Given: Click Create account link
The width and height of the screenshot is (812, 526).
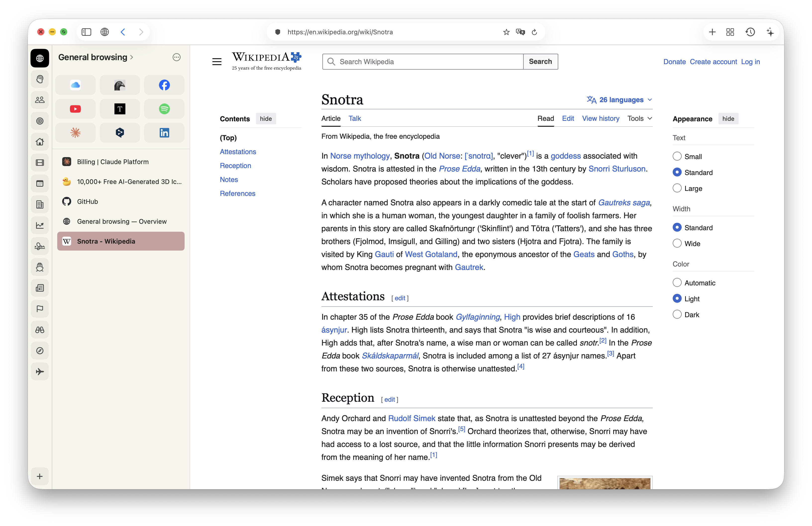Looking at the screenshot, I should pos(713,62).
